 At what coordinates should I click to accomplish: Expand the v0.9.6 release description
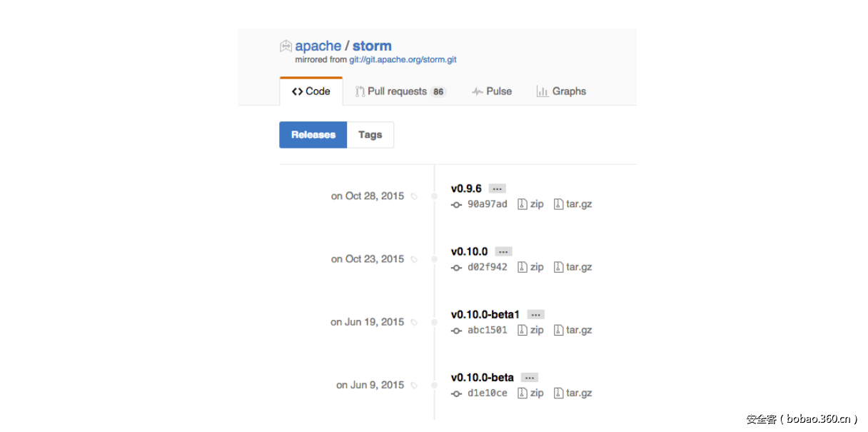tap(496, 188)
